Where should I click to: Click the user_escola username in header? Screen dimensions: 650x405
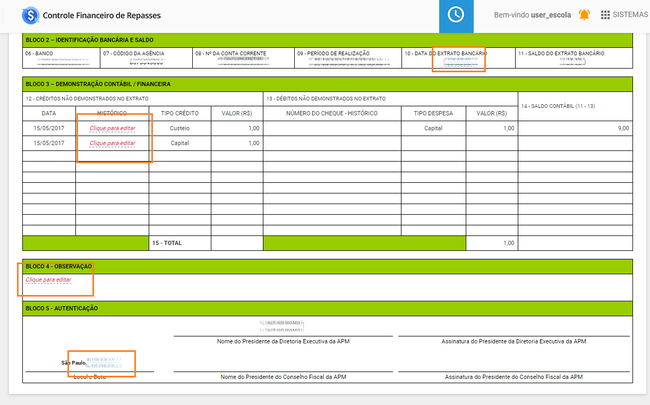551,15
